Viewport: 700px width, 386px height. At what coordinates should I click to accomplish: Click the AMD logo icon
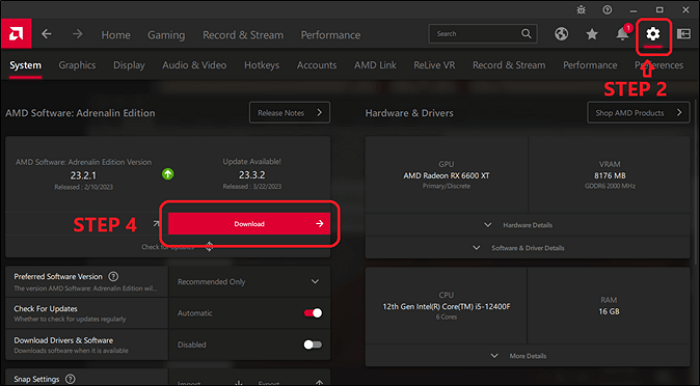(16, 33)
